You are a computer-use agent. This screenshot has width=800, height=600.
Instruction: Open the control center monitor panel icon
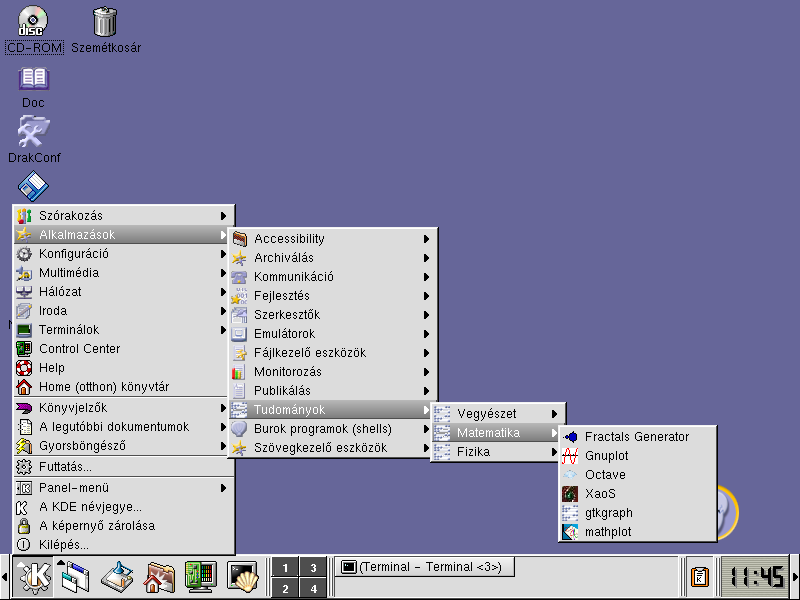(x=201, y=577)
